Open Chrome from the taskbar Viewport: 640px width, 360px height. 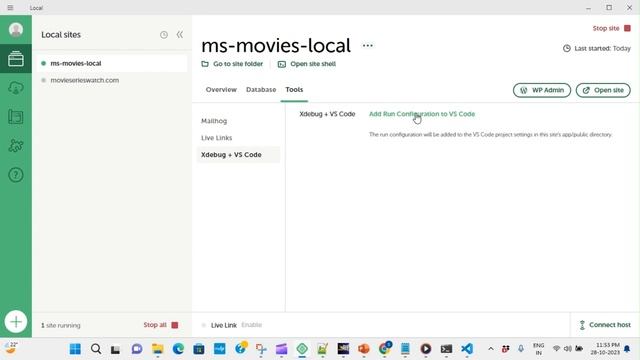pyautogui.click(x=384, y=349)
